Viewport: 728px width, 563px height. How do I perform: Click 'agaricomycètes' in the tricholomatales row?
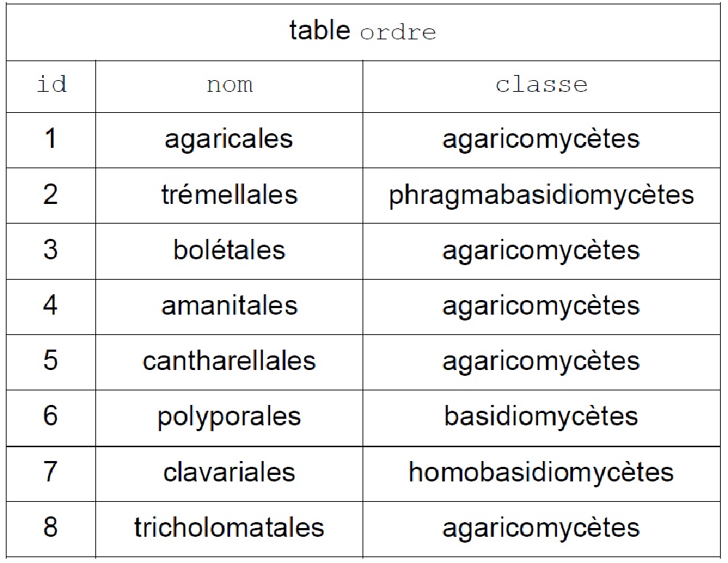(x=542, y=529)
